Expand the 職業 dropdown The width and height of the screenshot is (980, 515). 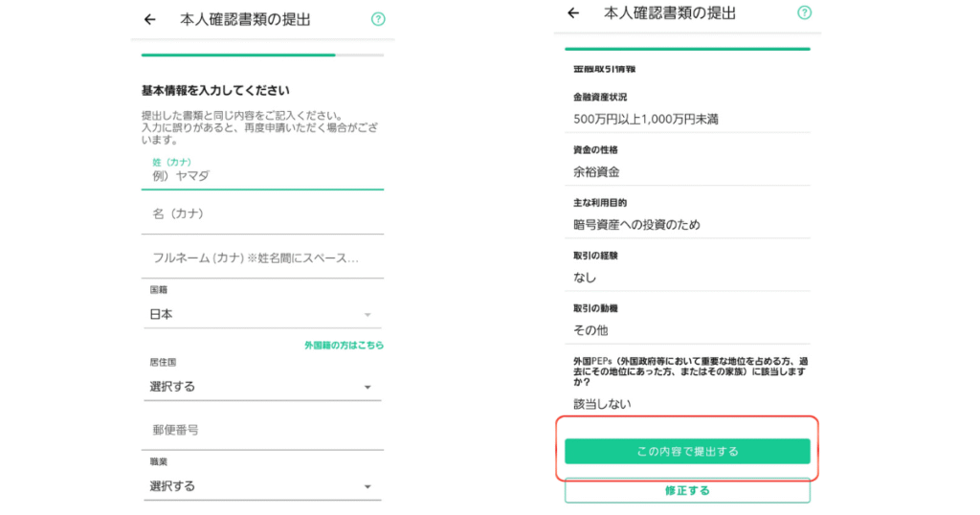click(260, 486)
